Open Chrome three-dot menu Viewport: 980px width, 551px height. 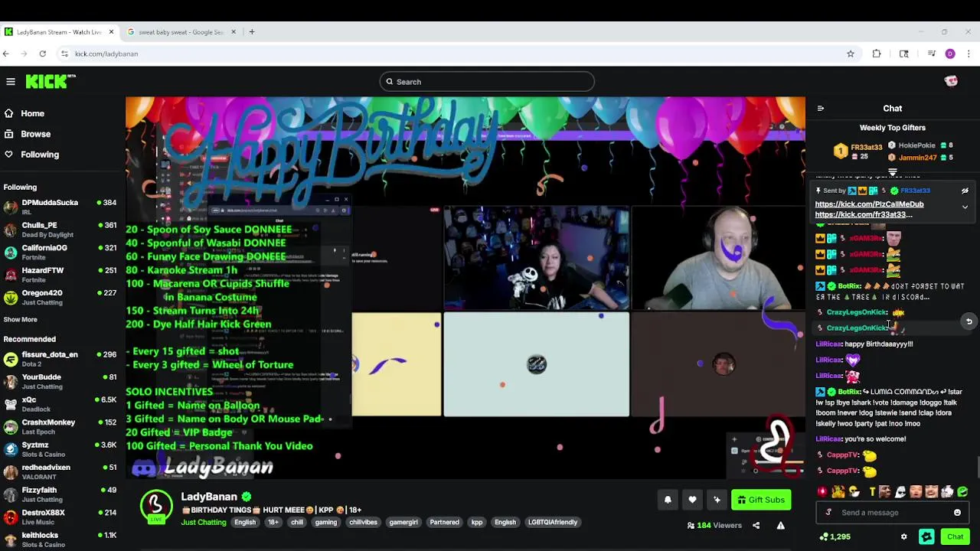point(969,54)
